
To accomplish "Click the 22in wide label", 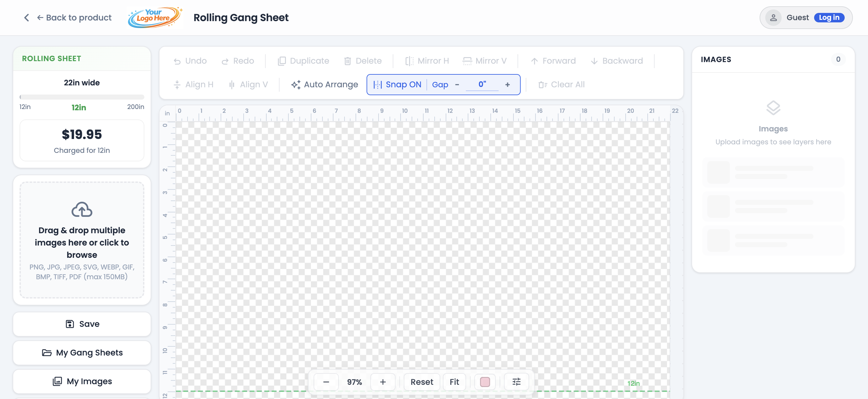I will click(x=82, y=83).
